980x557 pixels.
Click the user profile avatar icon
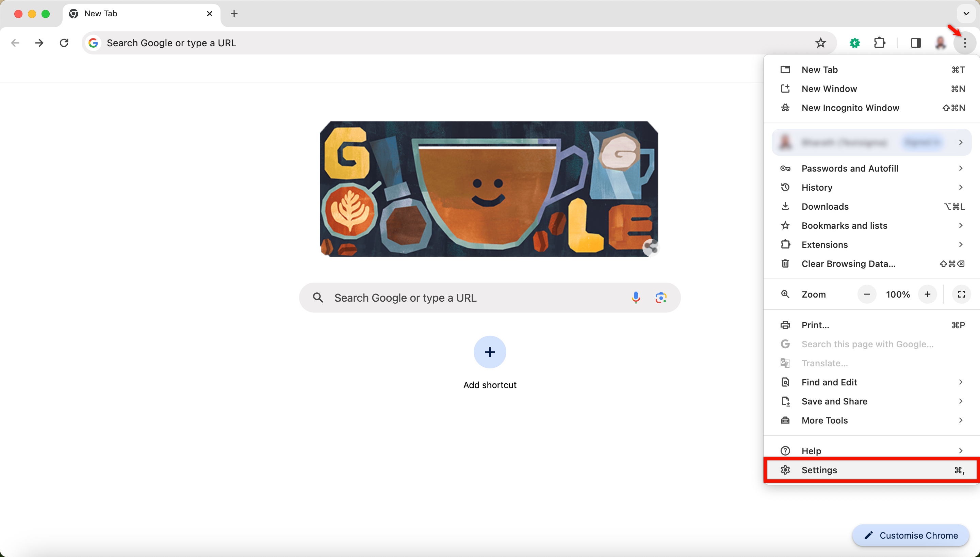[x=939, y=43]
